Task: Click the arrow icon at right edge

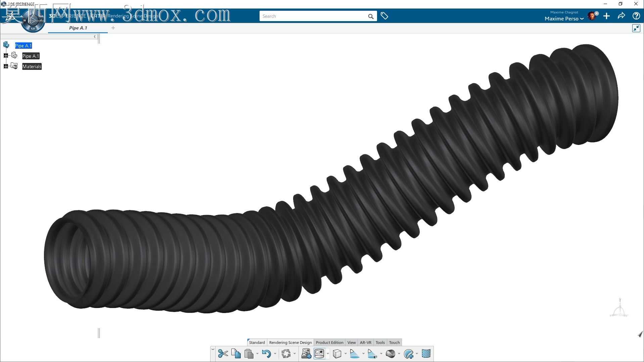Action: click(640, 334)
